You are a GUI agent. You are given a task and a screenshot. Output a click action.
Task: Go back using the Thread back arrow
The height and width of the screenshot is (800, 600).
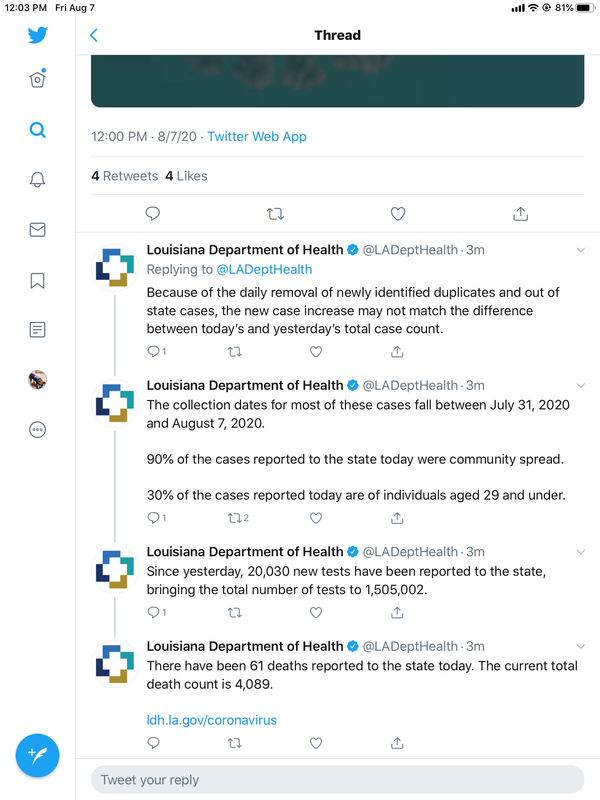(93, 35)
